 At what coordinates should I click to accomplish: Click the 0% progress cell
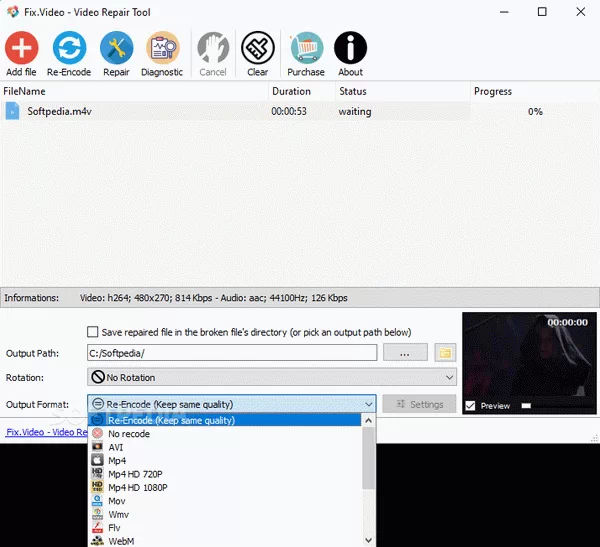[x=535, y=111]
